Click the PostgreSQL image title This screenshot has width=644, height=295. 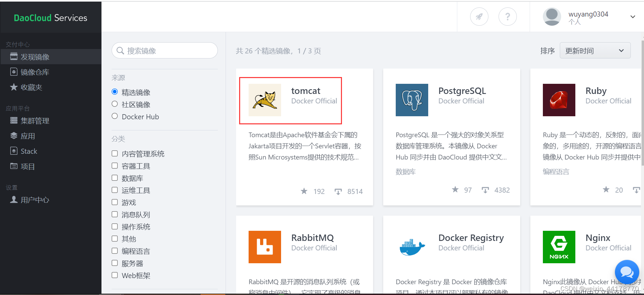point(462,91)
